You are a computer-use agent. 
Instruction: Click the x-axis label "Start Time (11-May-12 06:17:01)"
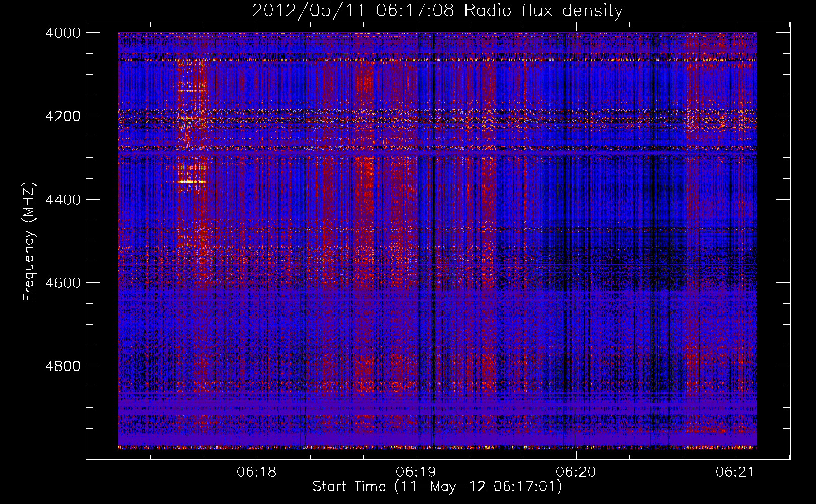click(x=437, y=487)
